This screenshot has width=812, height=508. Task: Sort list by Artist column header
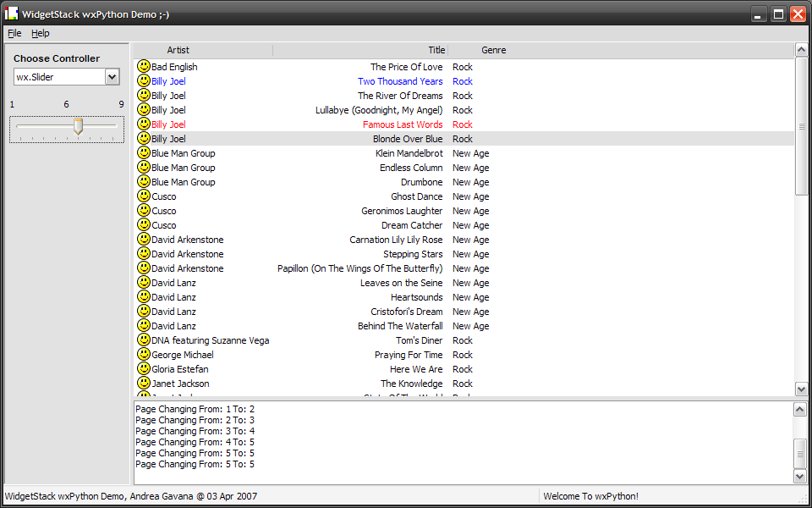pyautogui.click(x=178, y=50)
